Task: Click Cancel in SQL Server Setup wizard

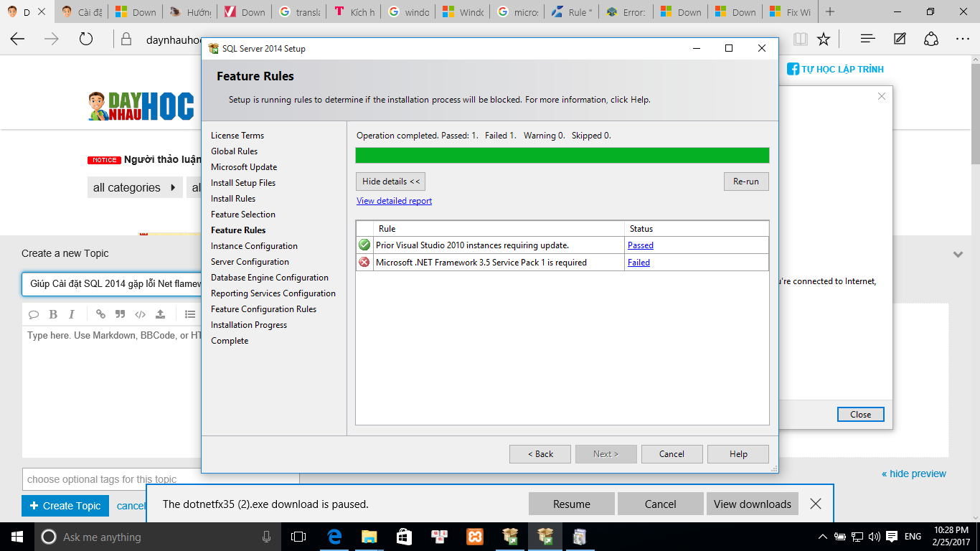Action: (x=672, y=454)
